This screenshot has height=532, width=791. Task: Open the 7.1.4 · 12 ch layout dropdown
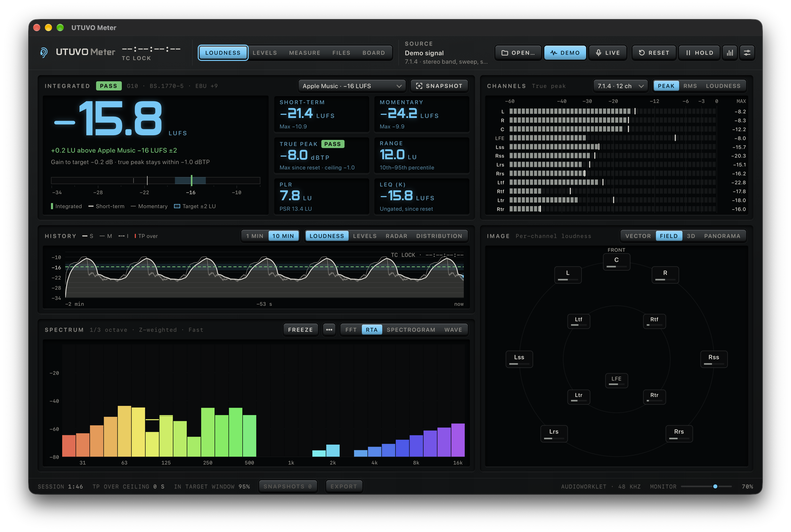(x=620, y=86)
